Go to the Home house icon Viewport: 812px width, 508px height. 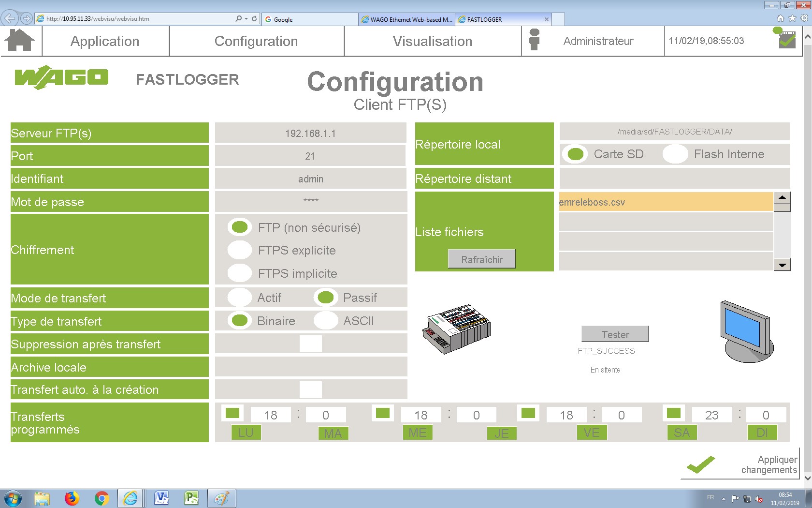point(19,40)
